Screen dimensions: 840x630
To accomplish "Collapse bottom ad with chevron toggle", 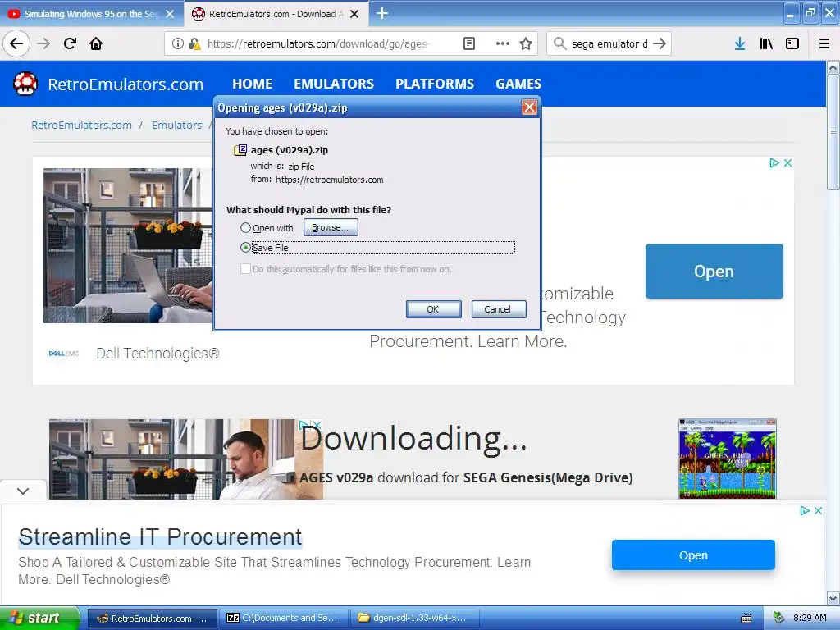I will click(x=23, y=491).
